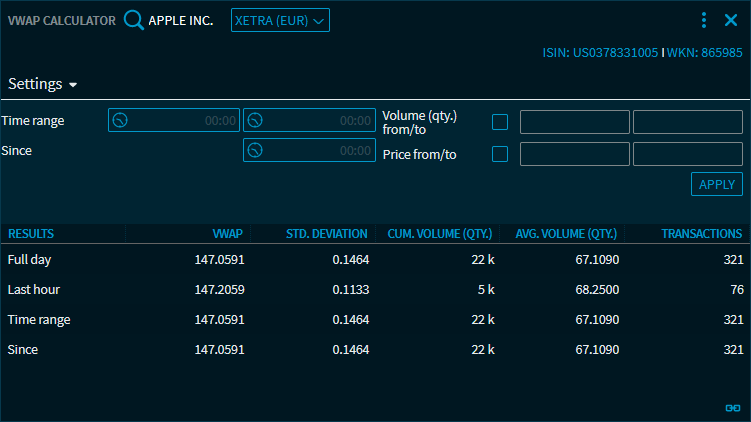
Task: Open the three-dot options menu
Action: [704, 20]
